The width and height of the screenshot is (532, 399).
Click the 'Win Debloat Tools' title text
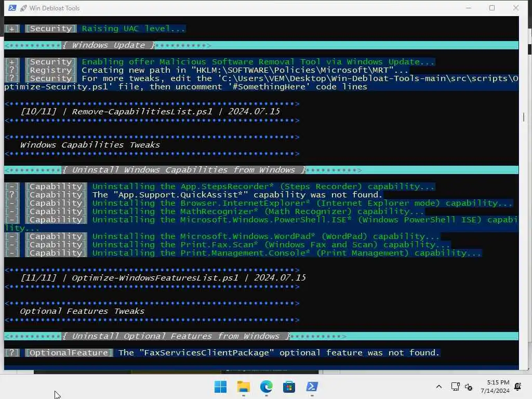(x=54, y=8)
